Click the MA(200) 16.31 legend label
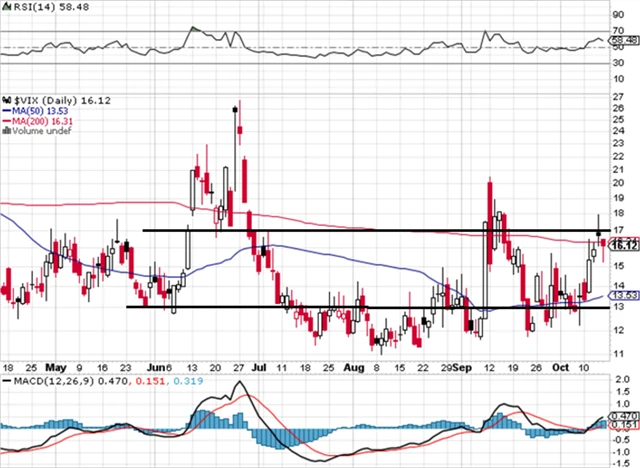 pyautogui.click(x=39, y=121)
